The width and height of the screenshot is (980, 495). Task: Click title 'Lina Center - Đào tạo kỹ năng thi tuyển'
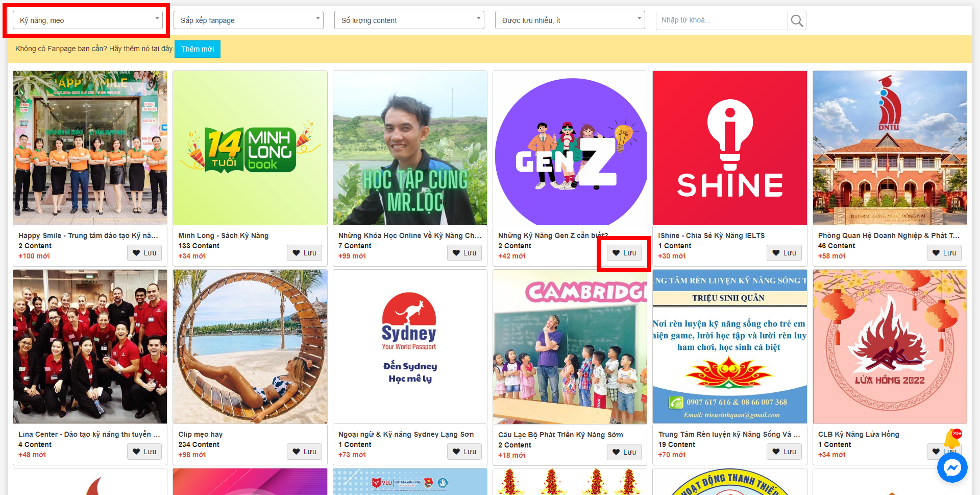pyautogui.click(x=89, y=434)
